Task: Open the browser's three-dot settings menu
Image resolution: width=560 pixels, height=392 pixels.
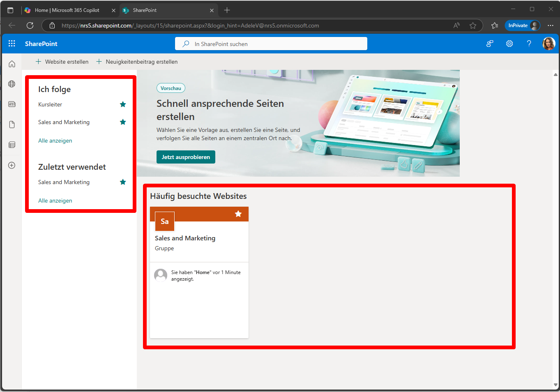Action: [x=551, y=25]
